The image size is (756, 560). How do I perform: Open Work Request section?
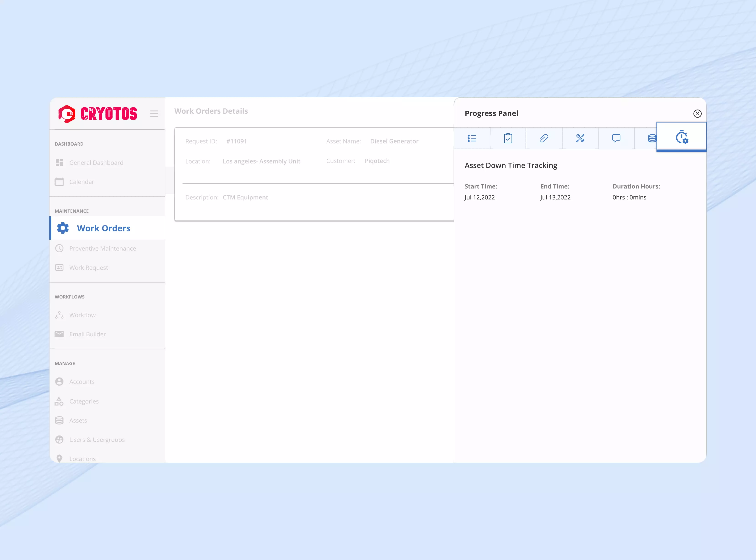click(x=89, y=268)
